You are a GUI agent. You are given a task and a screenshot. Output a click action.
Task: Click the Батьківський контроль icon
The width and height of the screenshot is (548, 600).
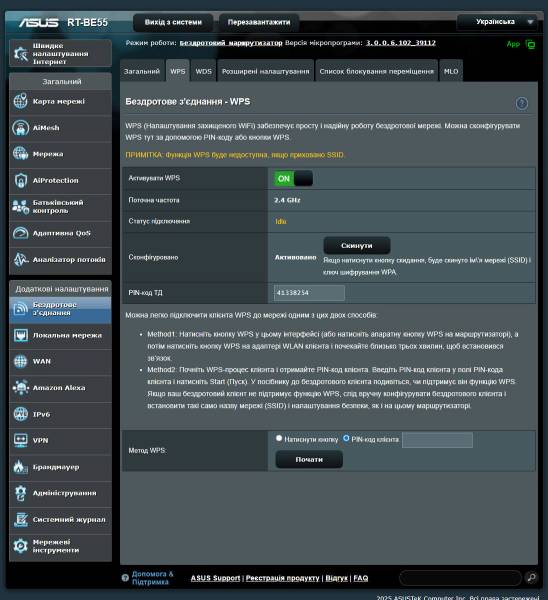(x=21, y=207)
